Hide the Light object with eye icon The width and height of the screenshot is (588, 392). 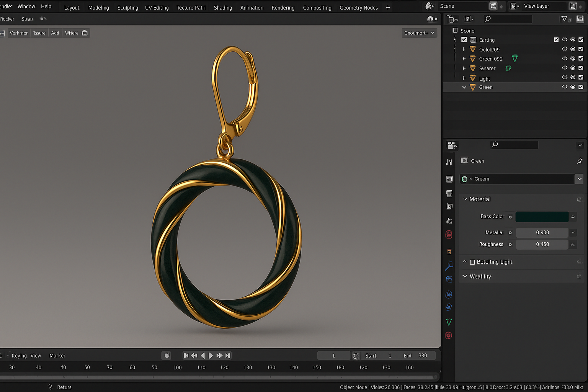(564, 77)
